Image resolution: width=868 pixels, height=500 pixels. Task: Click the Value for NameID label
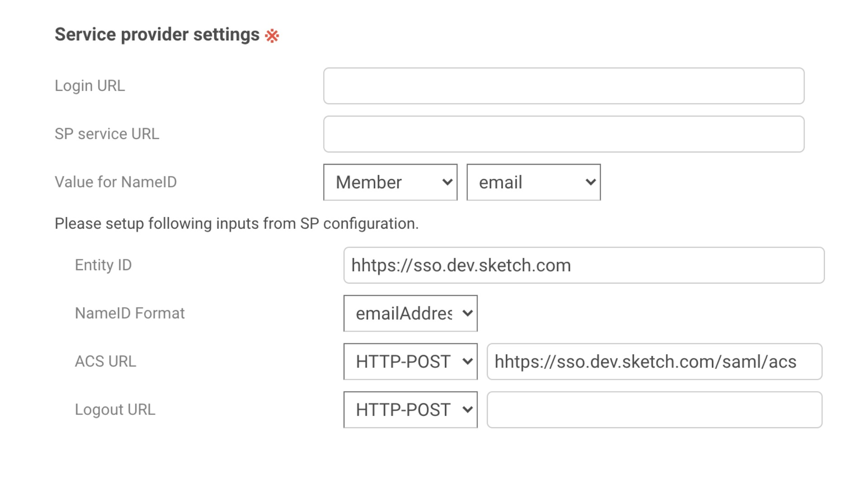[x=115, y=182]
